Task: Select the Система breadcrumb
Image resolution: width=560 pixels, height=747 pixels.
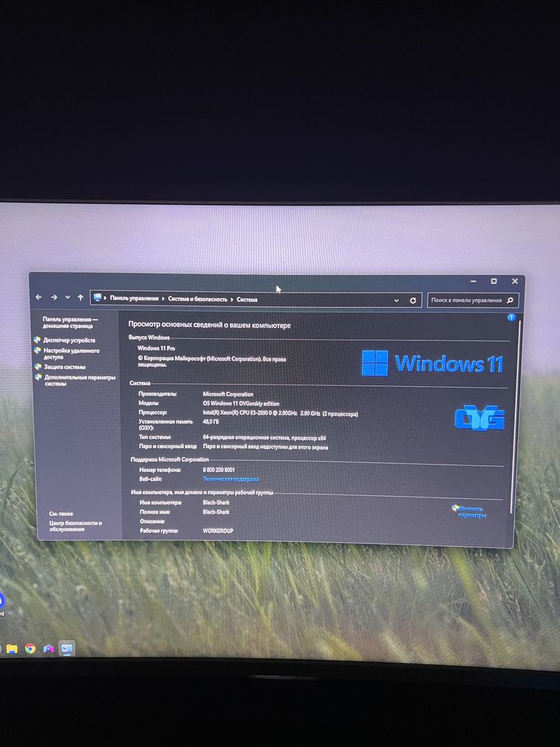Action: click(x=247, y=300)
